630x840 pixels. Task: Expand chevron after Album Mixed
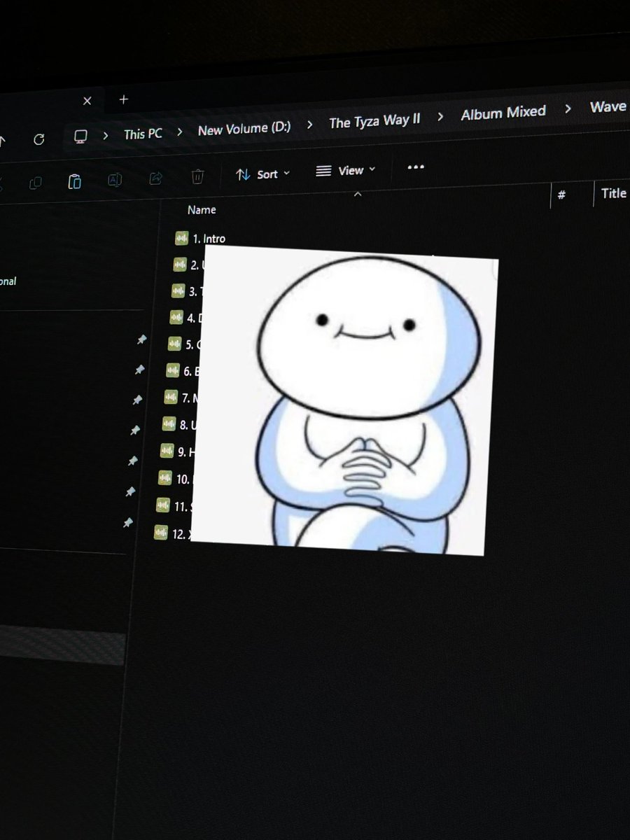pos(568,108)
